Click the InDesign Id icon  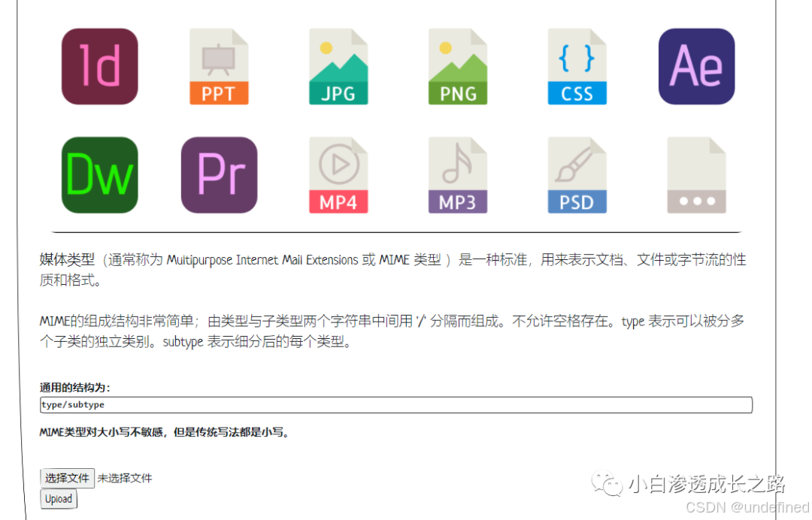pos(99,66)
